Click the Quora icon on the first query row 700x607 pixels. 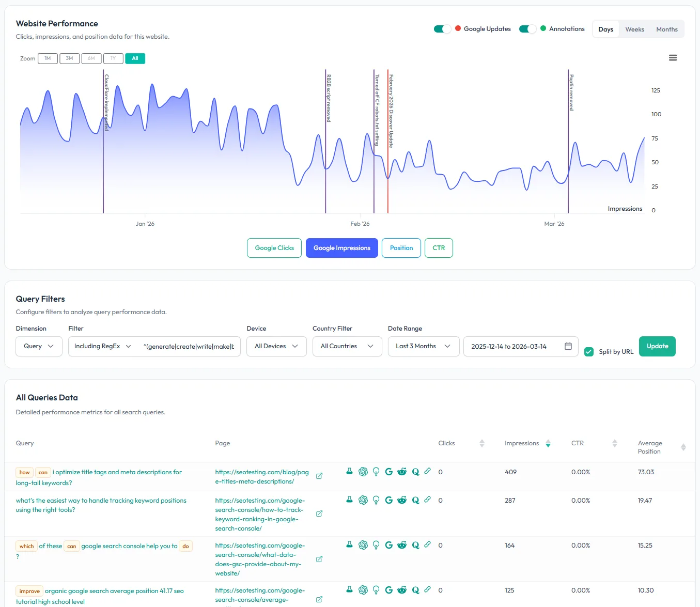[415, 471]
